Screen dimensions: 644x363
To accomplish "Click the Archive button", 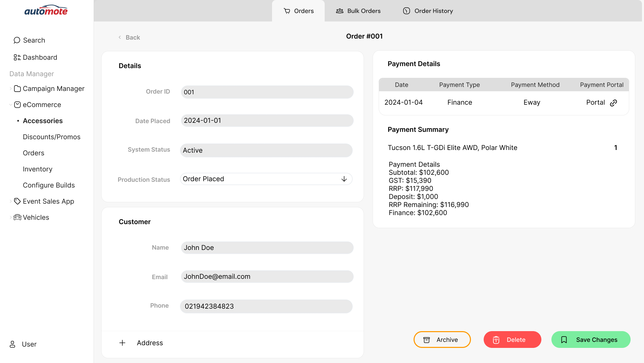I will [x=442, y=340].
